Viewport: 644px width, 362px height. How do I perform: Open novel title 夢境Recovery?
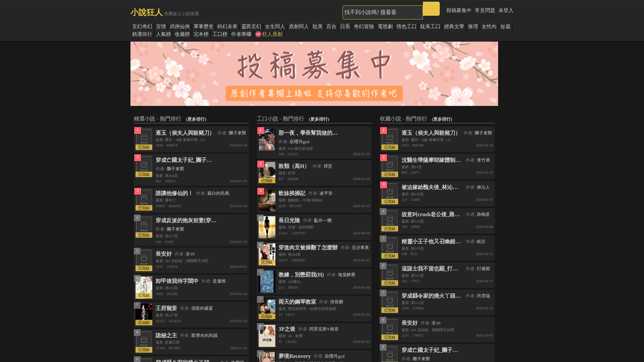pyautogui.click(x=294, y=356)
